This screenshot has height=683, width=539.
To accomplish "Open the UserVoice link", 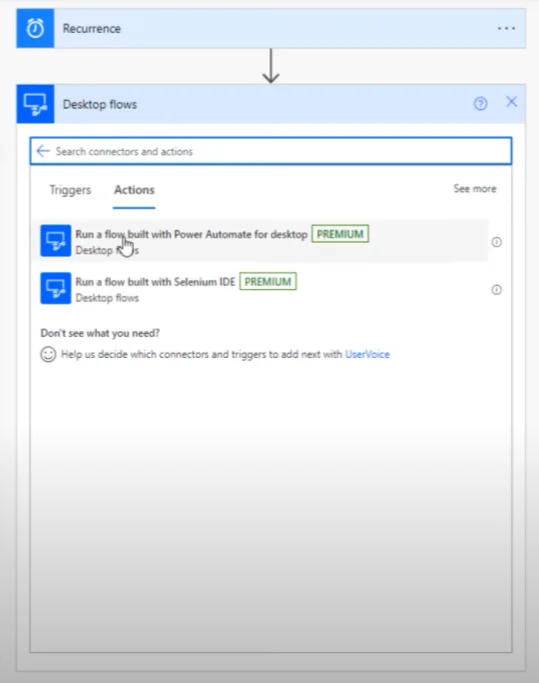I will click(x=367, y=354).
